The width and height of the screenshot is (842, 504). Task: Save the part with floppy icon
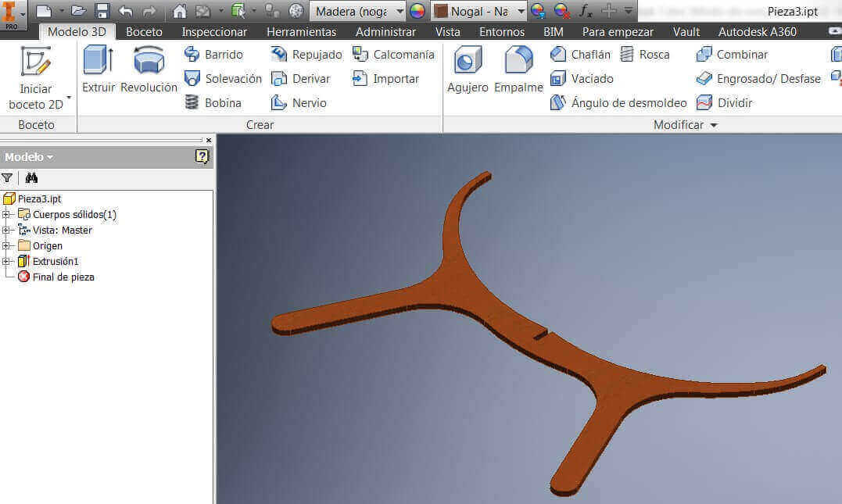(x=102, y=11)
